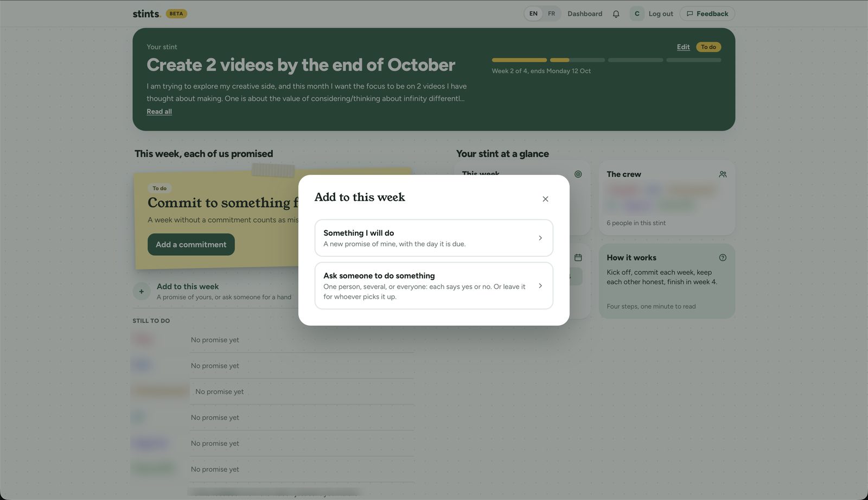Screen dimensions: 868x500
Task: Choose Ask someone to do something option
Action: tap(434, 286)
